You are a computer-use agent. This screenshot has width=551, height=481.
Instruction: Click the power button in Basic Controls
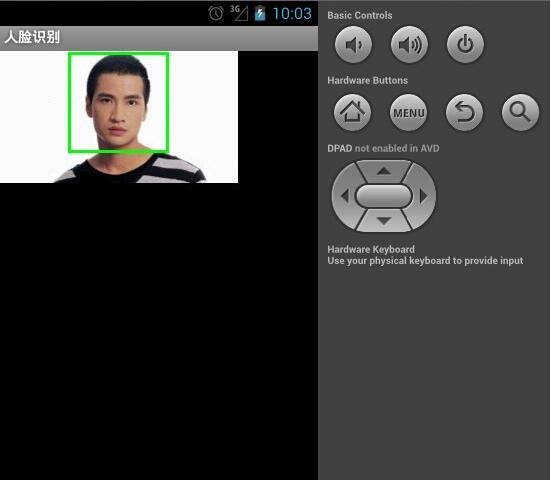[465, 45]
